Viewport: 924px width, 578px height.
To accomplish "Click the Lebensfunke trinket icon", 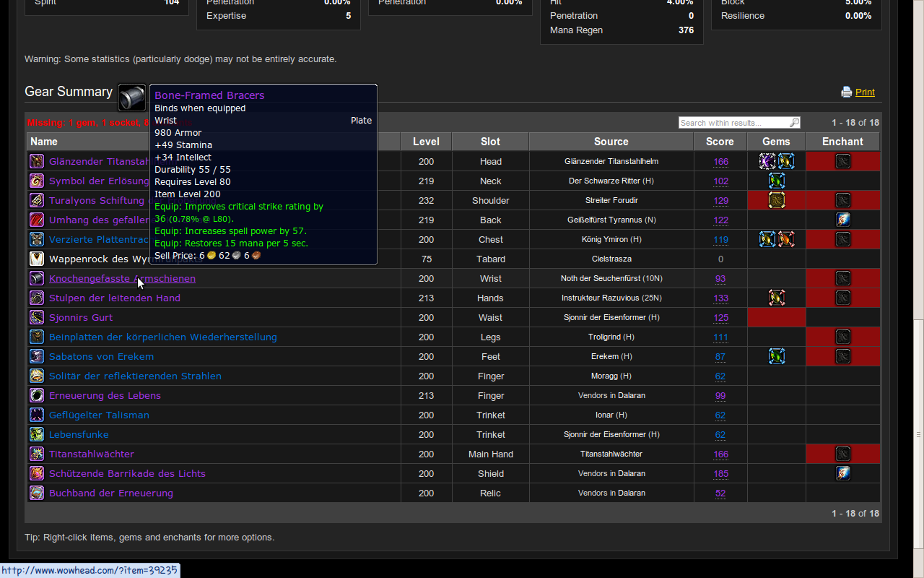I will point(37,434).
